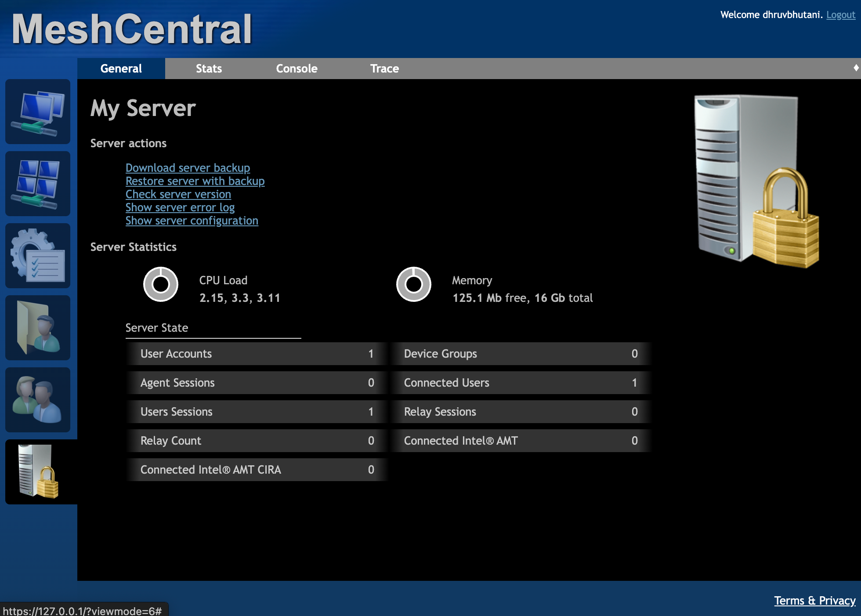Image resolution: width=861 pixels, height=616 pixels.
Task: Toggle the diamond icon at tab bar end
Action: tap(856, 68)
